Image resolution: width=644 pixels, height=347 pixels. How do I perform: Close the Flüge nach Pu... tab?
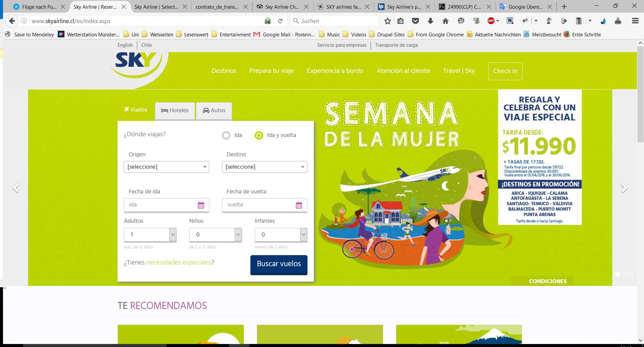(63, 7)
